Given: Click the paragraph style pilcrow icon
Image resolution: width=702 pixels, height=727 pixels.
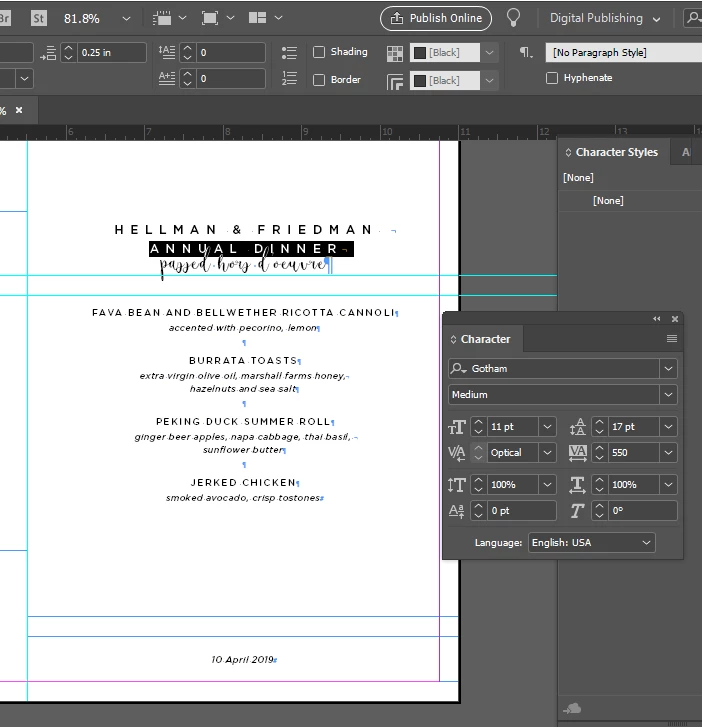Looking at the screenshot, I should 525,52.
